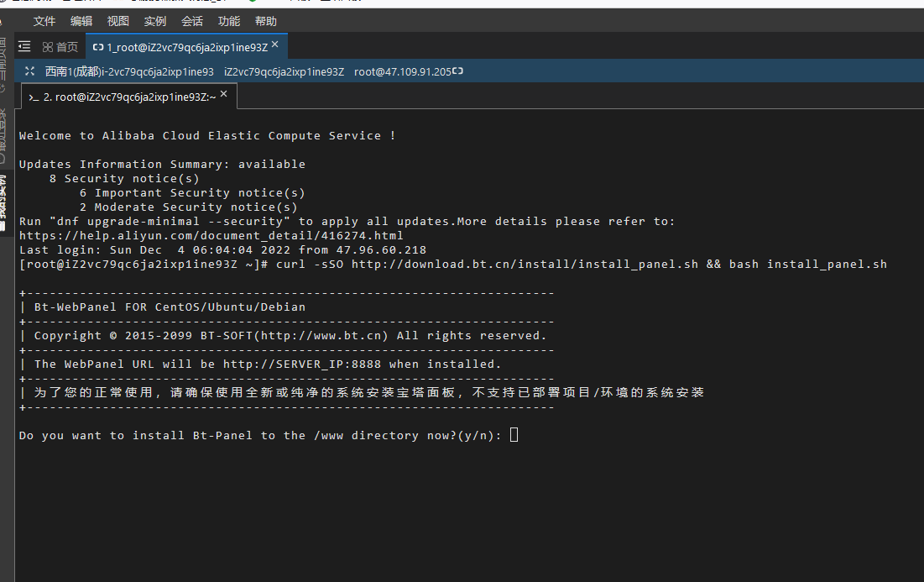Click the fullscreen expand arrows icon
The width and height of the screenshot is (924, 582).
click(29, 71)
